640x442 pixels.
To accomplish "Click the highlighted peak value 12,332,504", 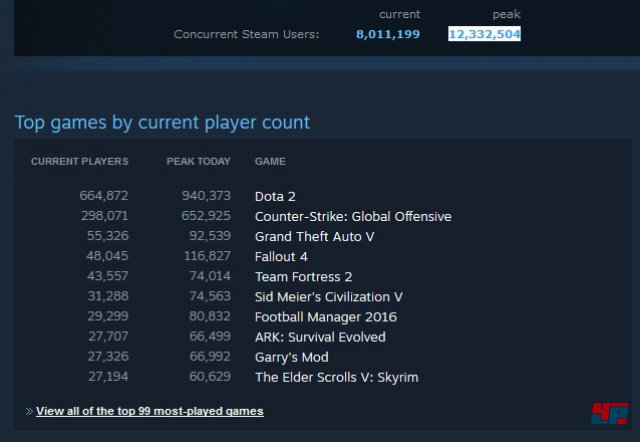I will 484,34.
